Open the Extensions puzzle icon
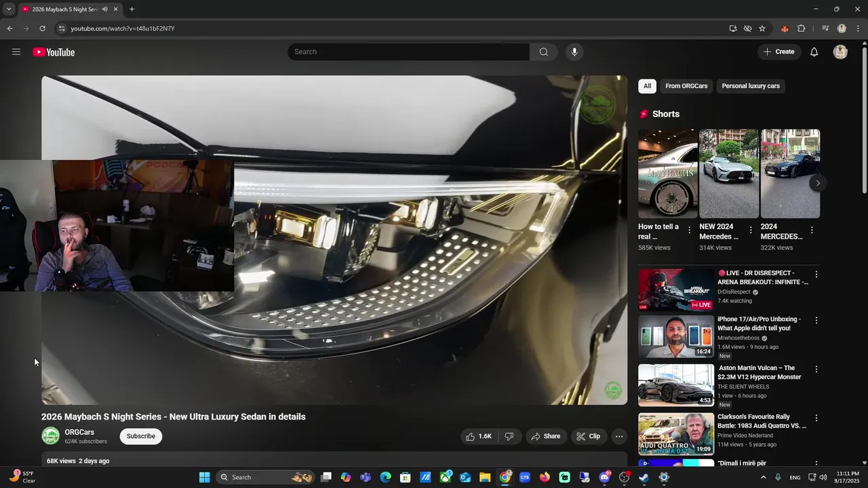The image size is (868, 488). tap(801, 28)
